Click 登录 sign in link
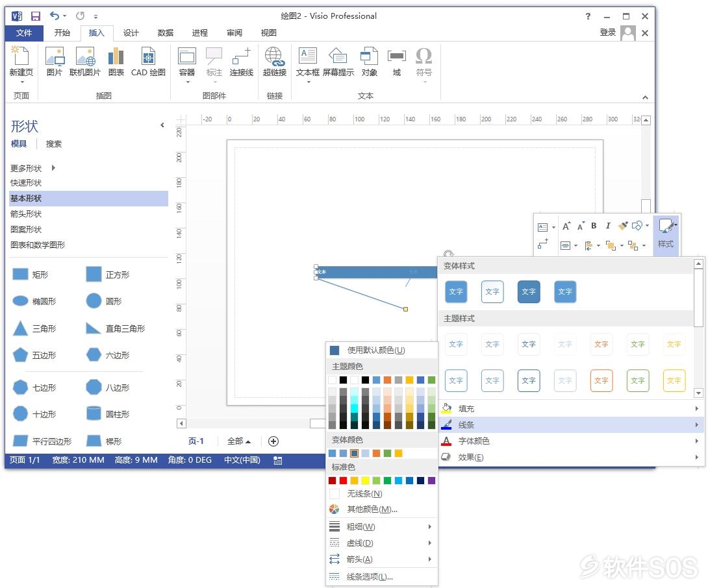This screenshot has width=708, height=588. tap(608, 32)
